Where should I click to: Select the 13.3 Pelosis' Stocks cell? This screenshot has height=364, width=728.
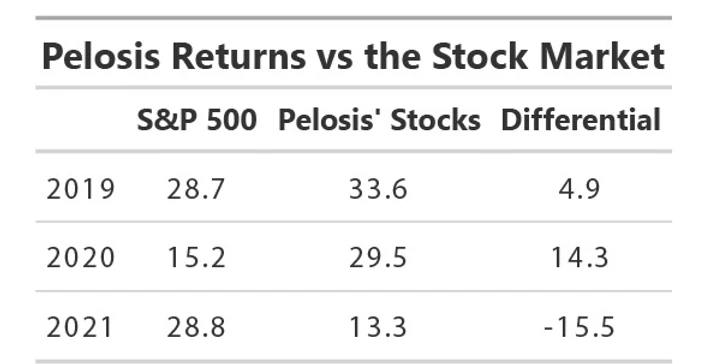pos(378,327)
